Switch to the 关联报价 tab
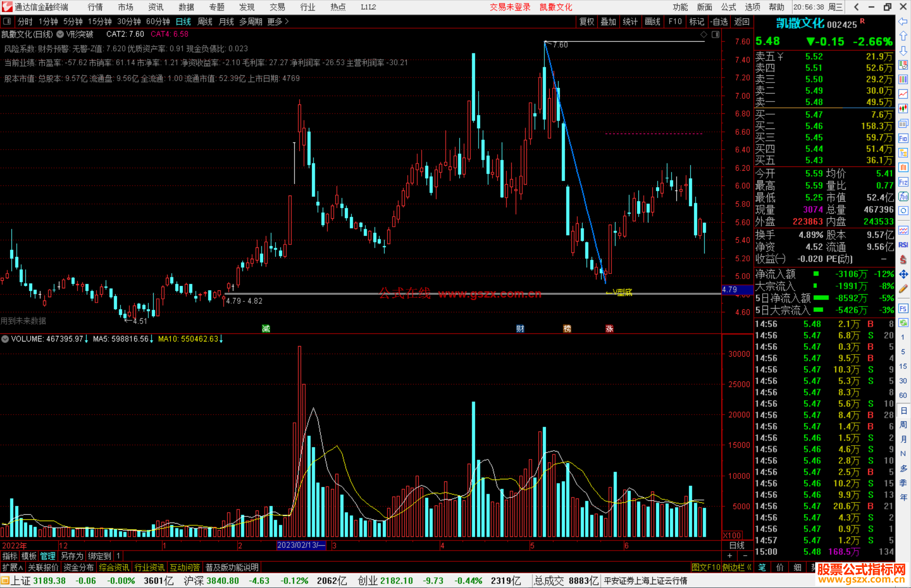This screenshot has width=911, height=588. pos(43,567)
